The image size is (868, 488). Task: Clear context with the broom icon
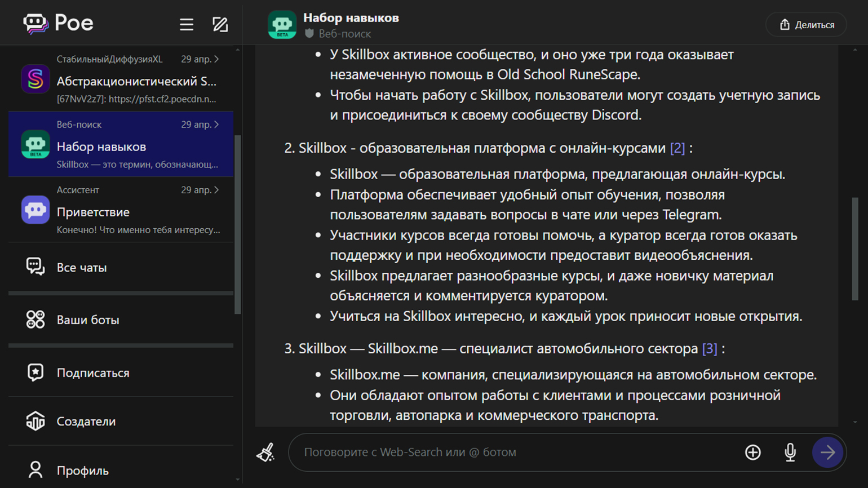point(266,452)
